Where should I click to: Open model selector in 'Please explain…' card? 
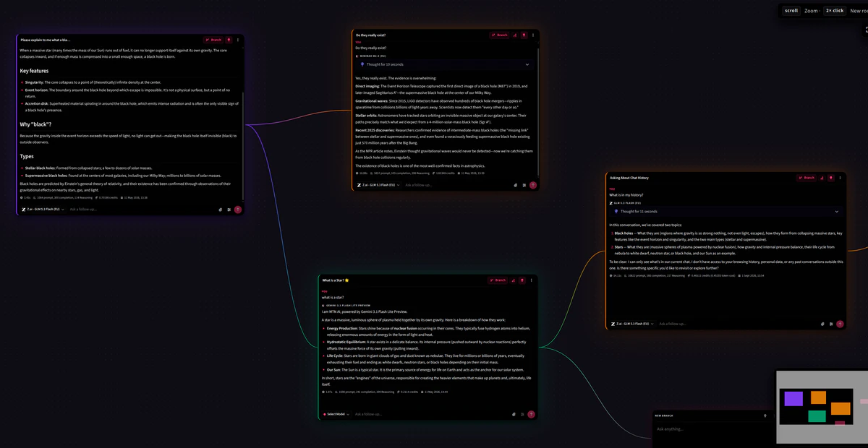[43, 210]
